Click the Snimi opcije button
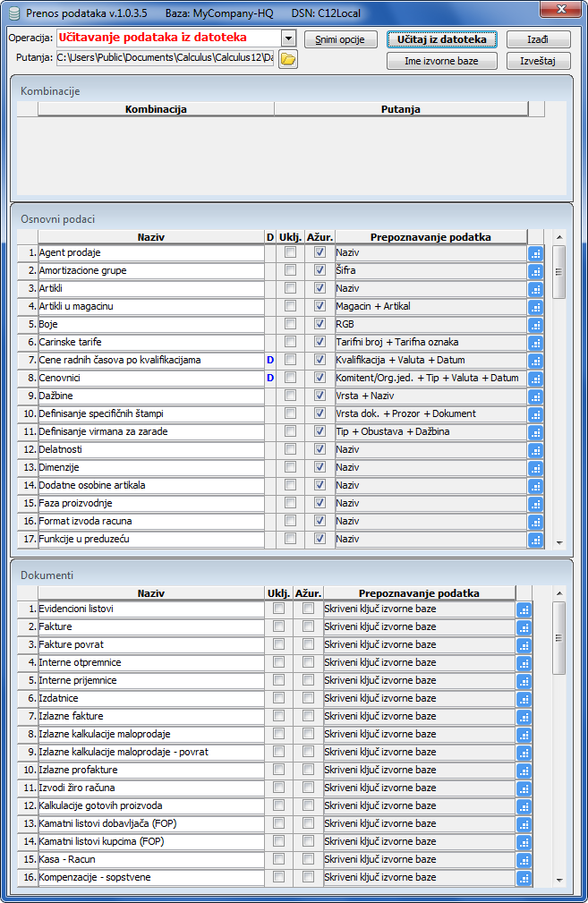The image size is (588, 903). pyautogui.click(x=340, y=40)
